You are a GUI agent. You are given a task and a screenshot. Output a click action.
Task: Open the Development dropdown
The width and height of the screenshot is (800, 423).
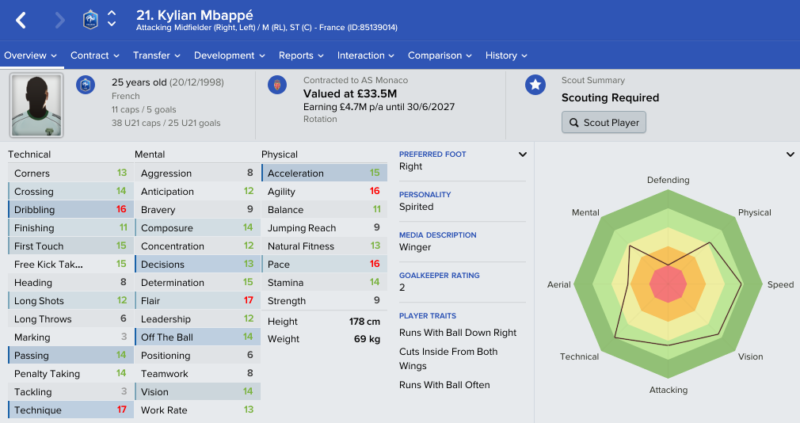pos(230,56)
